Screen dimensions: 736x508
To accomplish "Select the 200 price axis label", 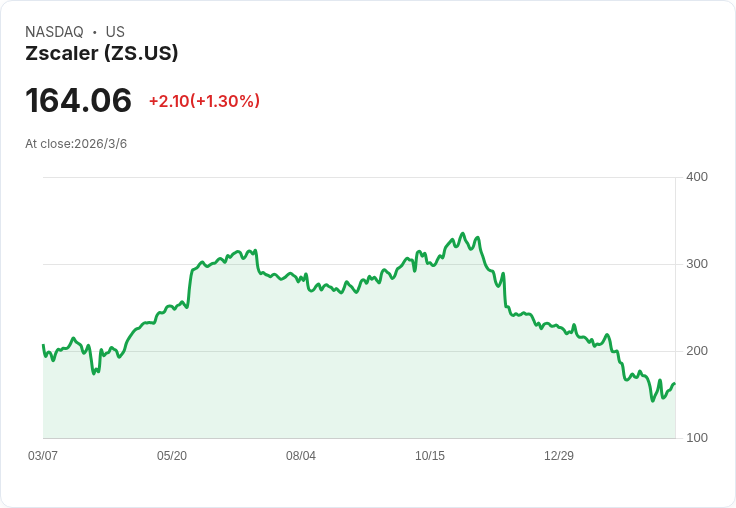I will pos(697,351).
